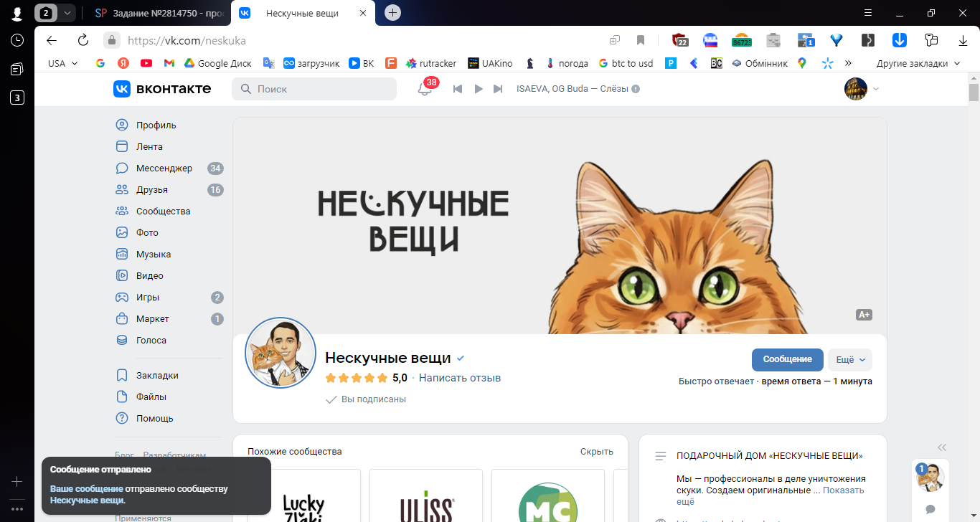The height and width of the screenshot is (522, 980).
Task: Open the MC community card
Action: pos(548,495)
